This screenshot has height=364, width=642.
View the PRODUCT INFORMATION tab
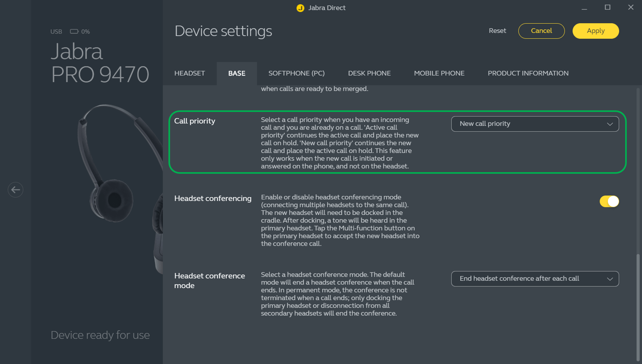click(528, 73)
